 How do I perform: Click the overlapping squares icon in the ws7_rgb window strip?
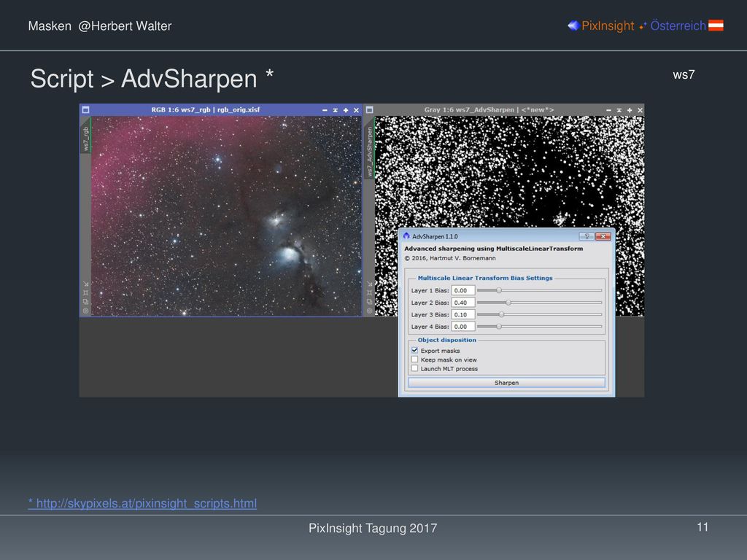[x=86, y=301]
